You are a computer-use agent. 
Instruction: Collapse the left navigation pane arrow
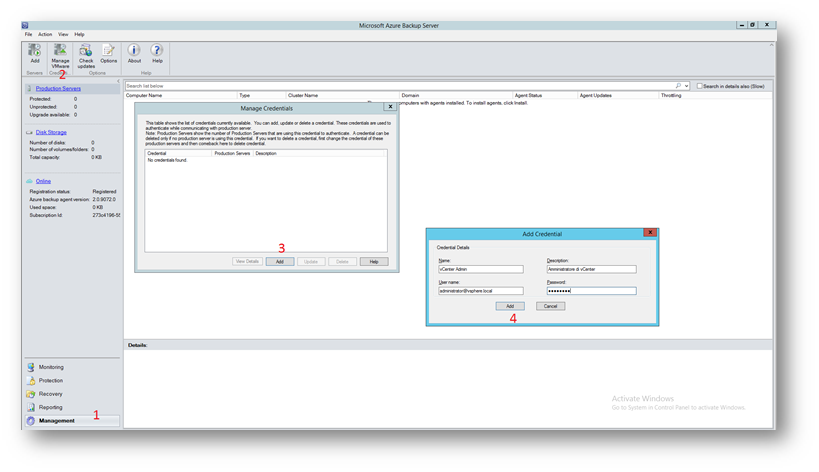click(x=118, y=81)
